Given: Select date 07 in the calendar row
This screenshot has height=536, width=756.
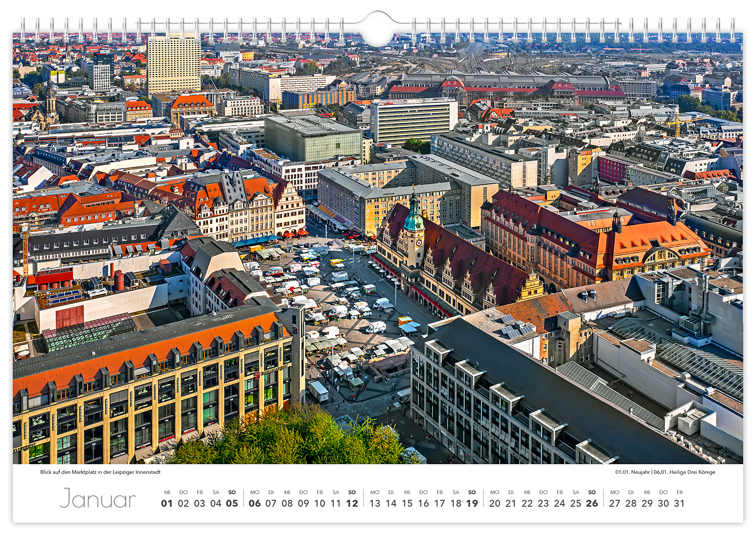Looking at the screenshot, I should coord(271,503).
